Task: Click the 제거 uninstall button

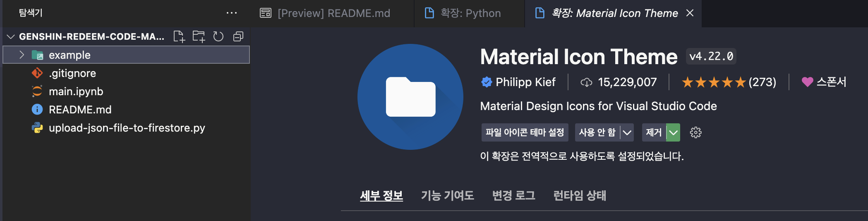Action: pyautogui.click(x=654, y=132)
